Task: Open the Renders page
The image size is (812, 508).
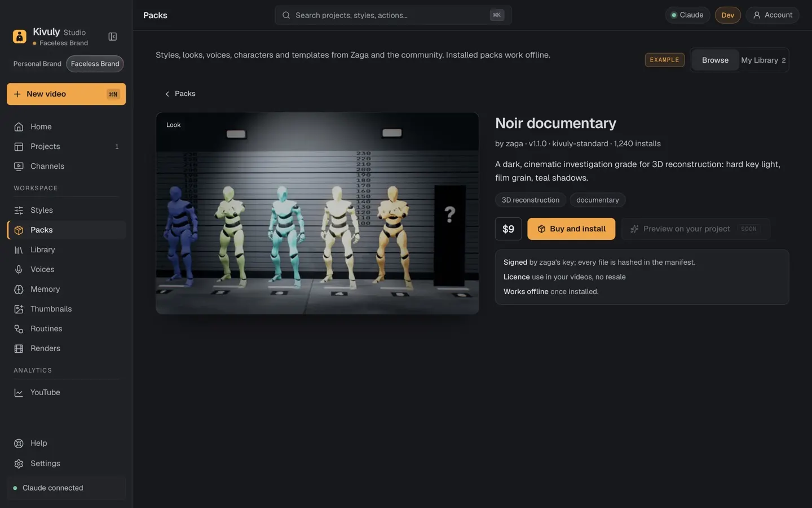Action: tap(66, 348)
